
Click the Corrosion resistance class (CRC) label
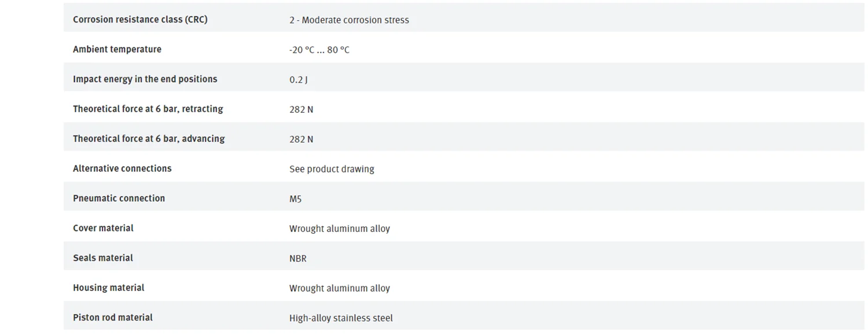point(140,20)
